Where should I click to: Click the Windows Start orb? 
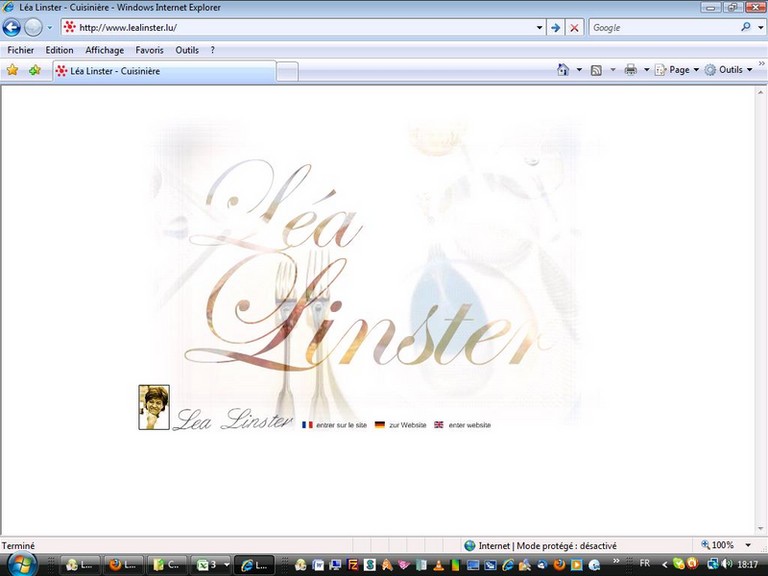(20, 564)
